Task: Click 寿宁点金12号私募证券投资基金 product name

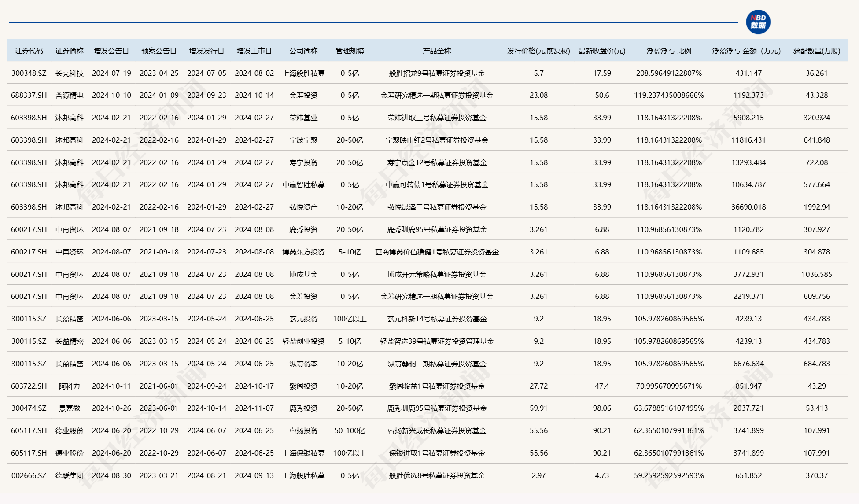Action: coord(437,162)
